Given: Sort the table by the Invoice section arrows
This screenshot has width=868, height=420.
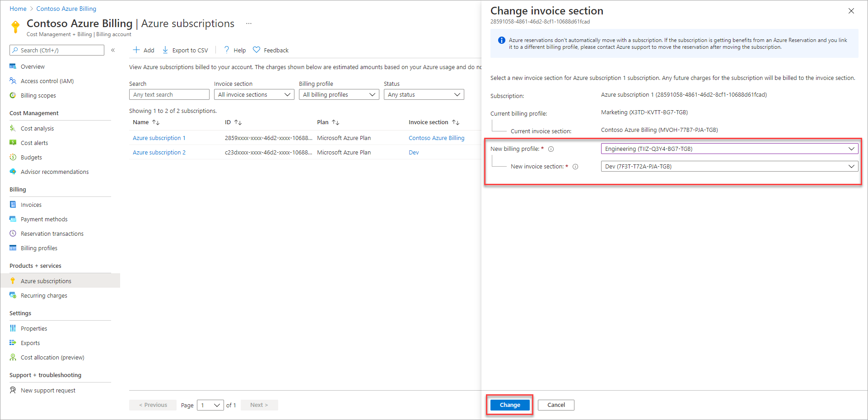Looking at the screenshot, I should point(456,122).
